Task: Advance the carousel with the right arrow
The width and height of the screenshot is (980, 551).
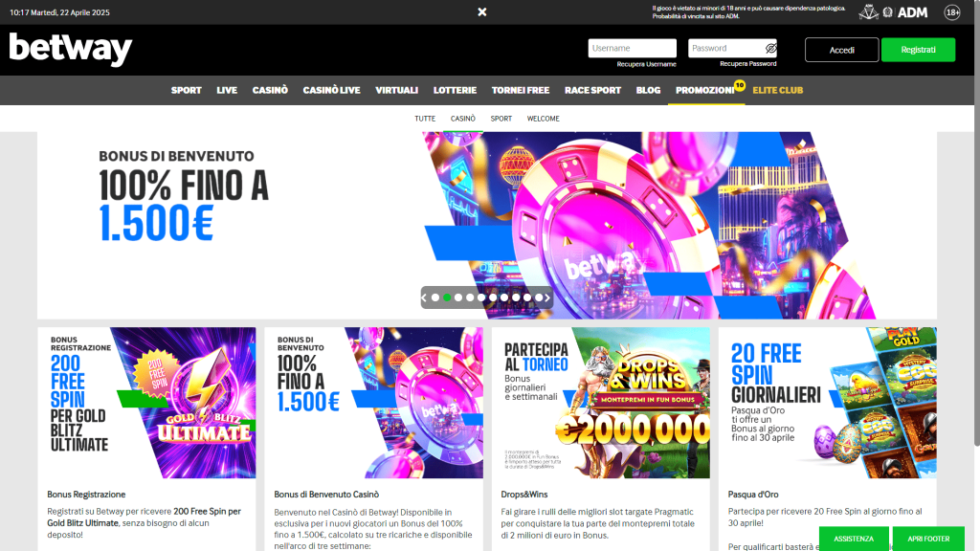Action: tap(546, 298)
